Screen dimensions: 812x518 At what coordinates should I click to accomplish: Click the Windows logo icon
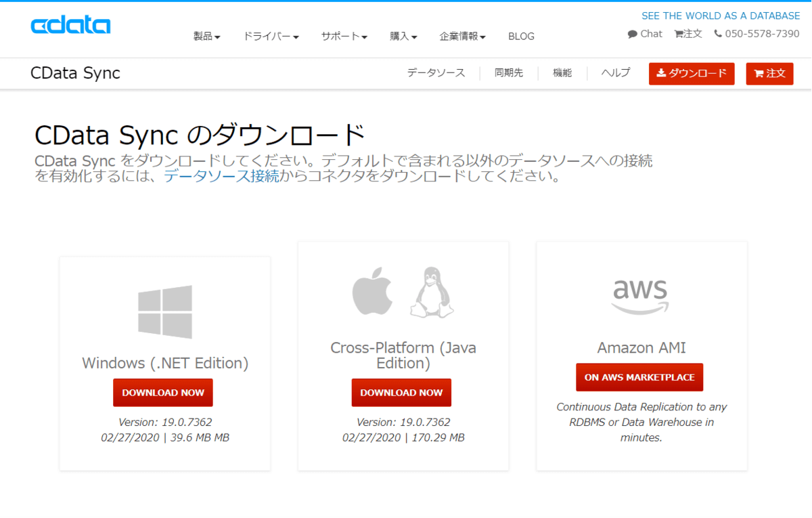[x=165, y=311]
